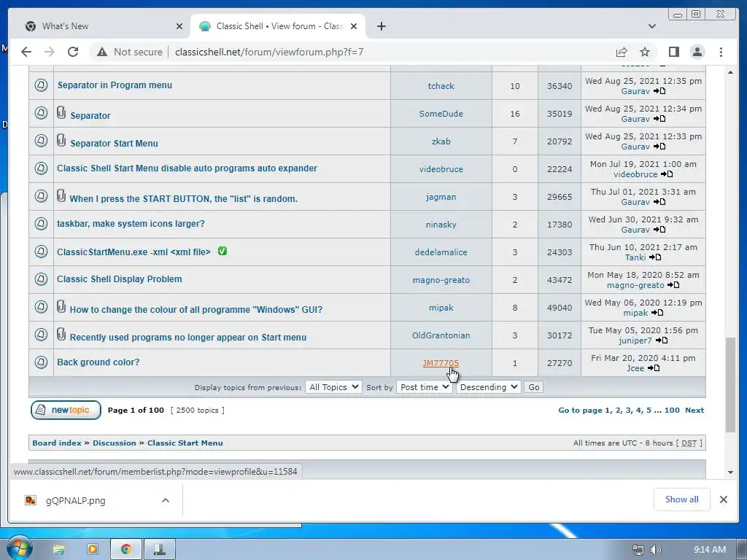
Task: Jump to last post icon next to juniper7
Action: click(x=662, y=340)
